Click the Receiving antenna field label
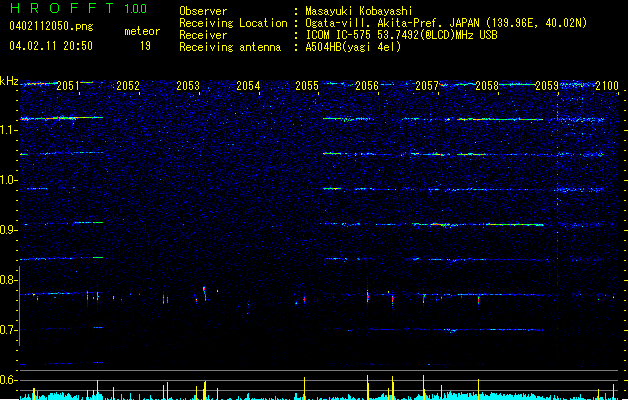Screen dimensions: 629x400 (x=230, y=47)
